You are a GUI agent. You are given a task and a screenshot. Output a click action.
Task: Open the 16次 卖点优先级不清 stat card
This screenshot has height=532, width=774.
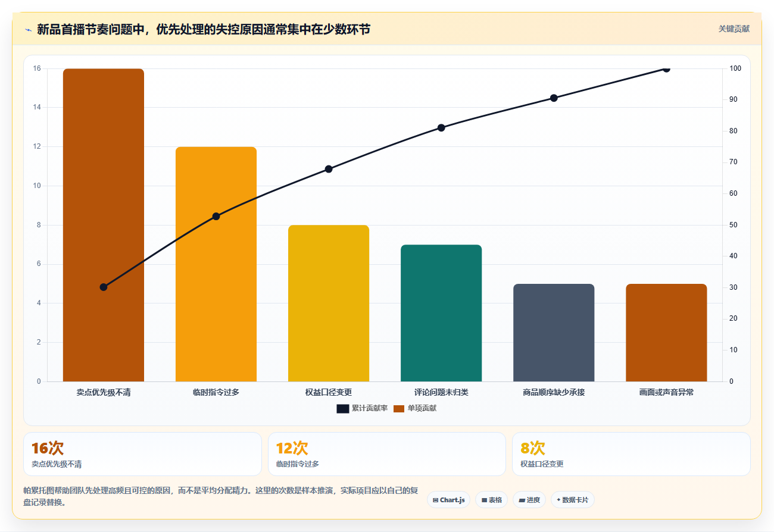click(142, 454)
